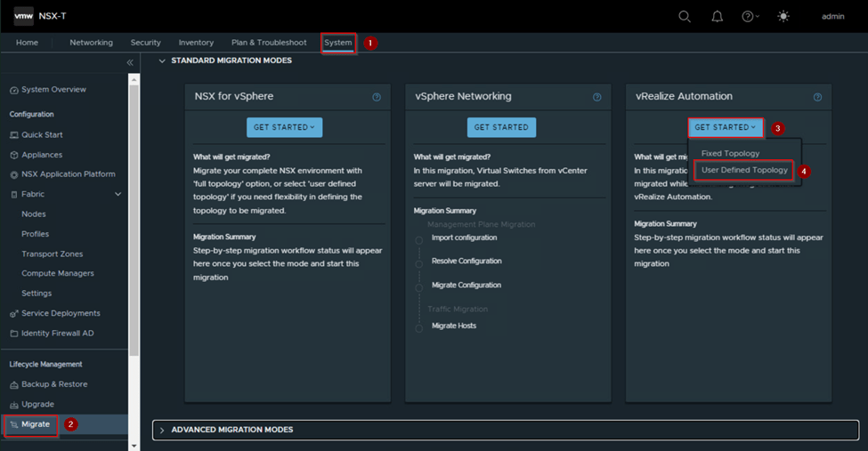Screen dimensions: 868x451
Task: Select User Defined Topology menu option
Action: coord(744,170)
